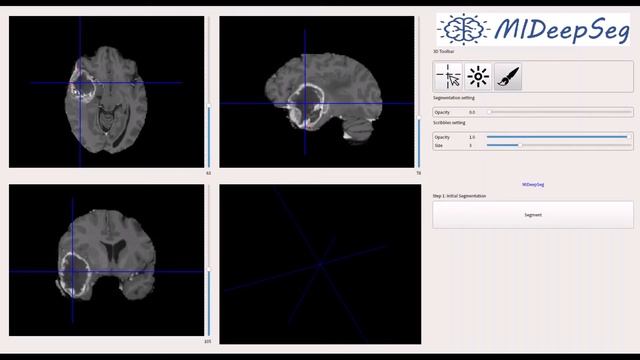Click the 3D crosshair rendering view

pyautogui.click(x=320, y=264)
